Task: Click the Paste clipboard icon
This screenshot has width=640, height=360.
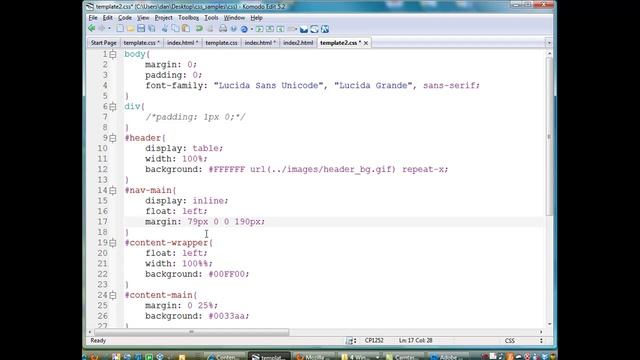Action: coord(185,29)
